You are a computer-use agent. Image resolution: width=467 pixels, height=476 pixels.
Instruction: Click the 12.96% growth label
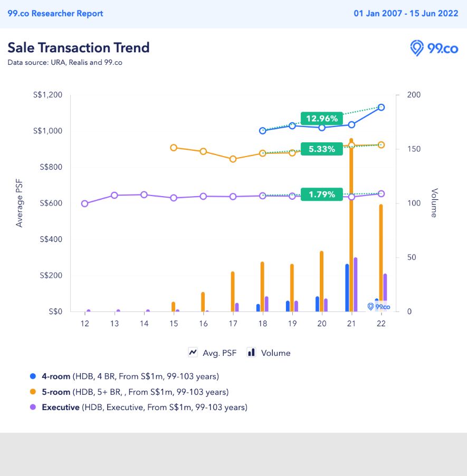tap(322, 119)
